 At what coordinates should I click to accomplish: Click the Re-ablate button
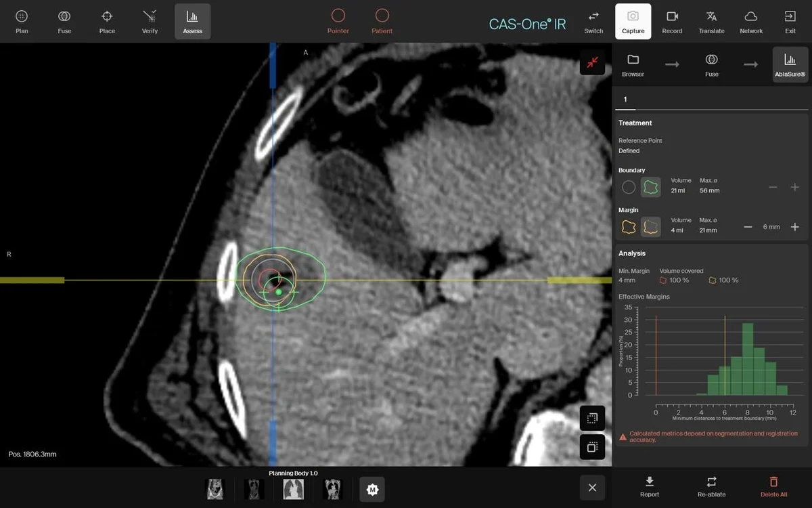coord(711,486)
